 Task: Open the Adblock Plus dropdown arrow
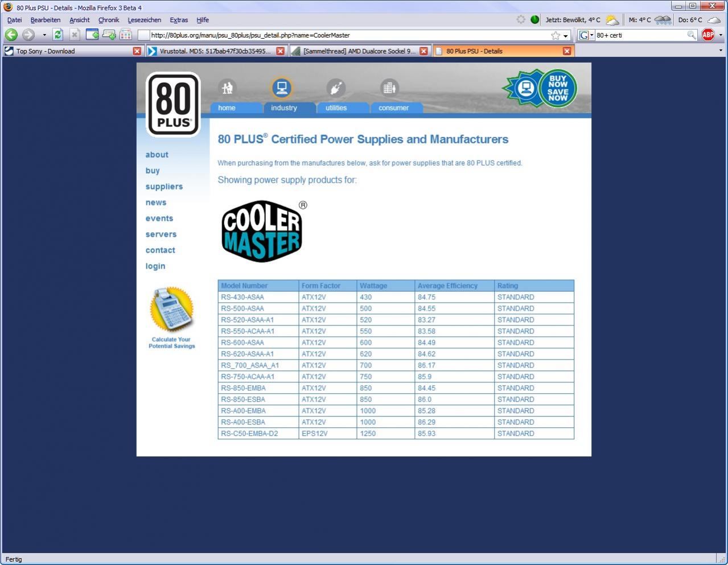pyautogui.click(x=721, y=35)
